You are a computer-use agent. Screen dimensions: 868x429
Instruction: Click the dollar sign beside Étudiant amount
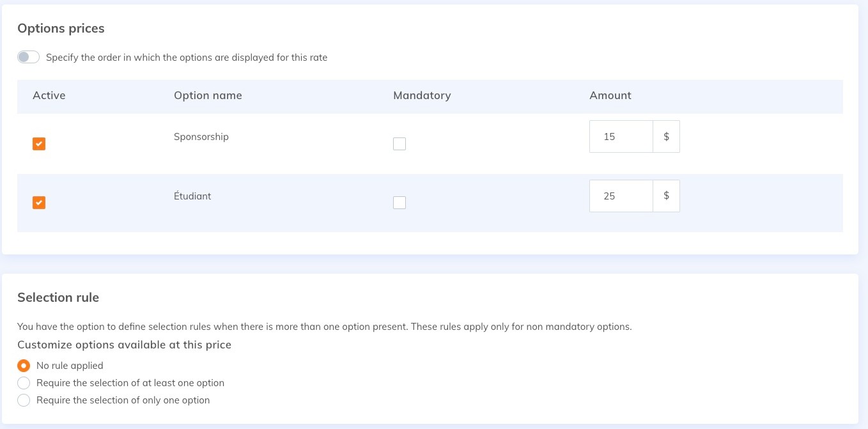[666, 196]
